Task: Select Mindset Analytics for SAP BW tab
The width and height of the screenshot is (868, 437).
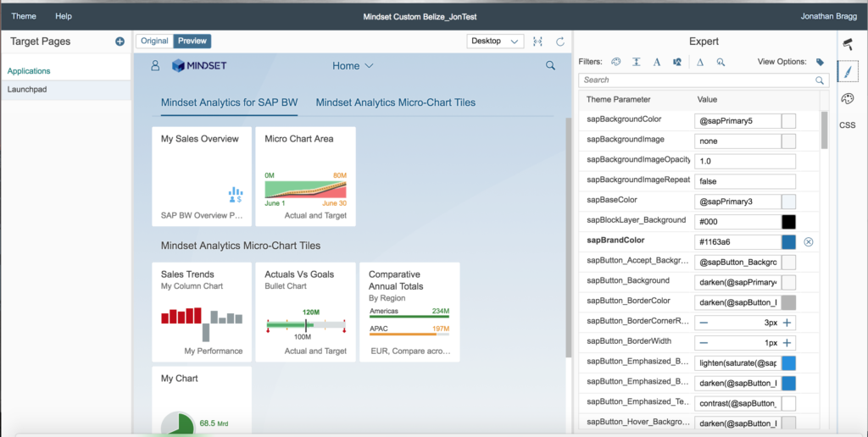Action: pyautogui.click(x=229, y=102)
